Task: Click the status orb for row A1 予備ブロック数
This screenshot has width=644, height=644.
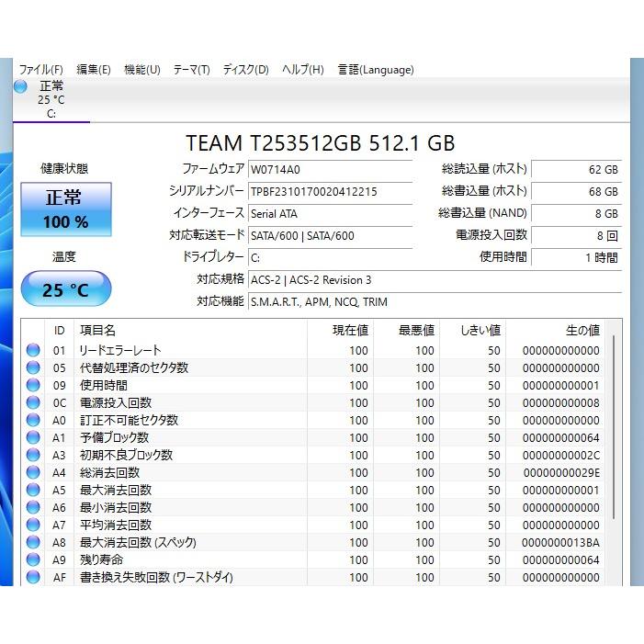Action: [x=33, y=437]
